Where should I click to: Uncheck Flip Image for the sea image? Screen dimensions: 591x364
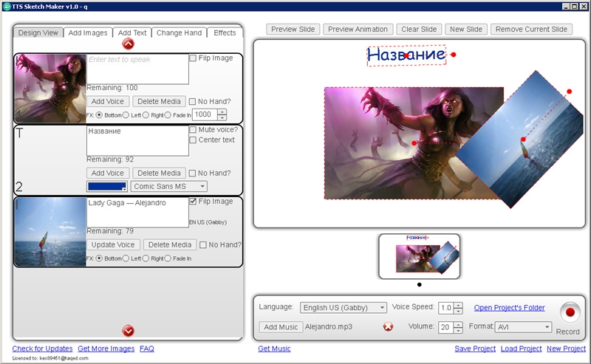(x=193, y=202)
